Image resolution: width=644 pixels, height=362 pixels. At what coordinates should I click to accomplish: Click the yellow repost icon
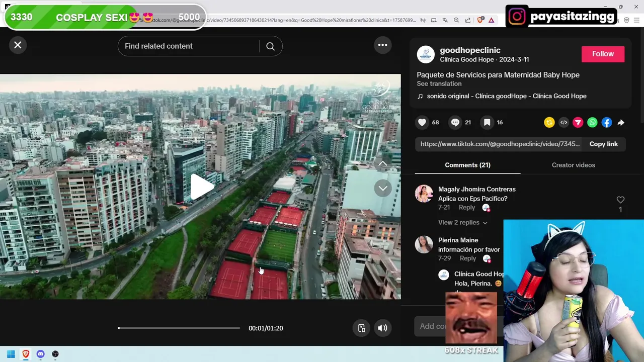(549, 122)
